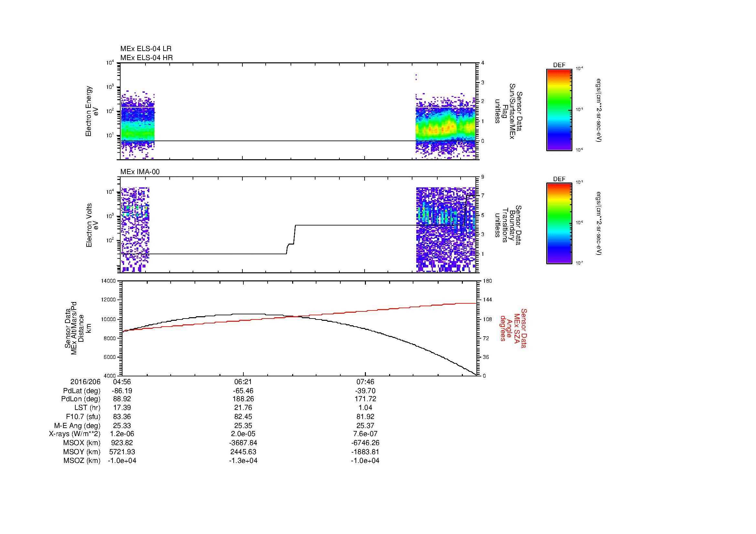Click the 180 degrees SZA tick label
Image resolution: width=756 pixels, height=534 pixels.
(487, 281)
